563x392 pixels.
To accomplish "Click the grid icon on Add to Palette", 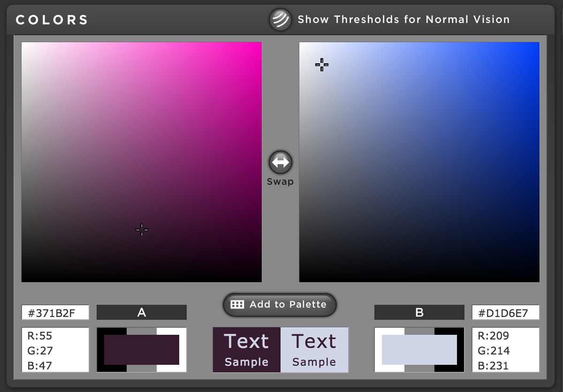I will (x=237, y=305).
